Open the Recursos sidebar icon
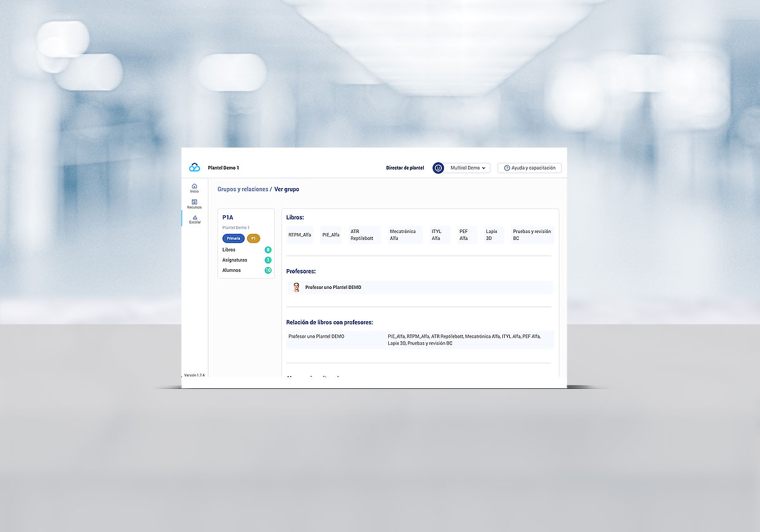The width and height of the screenshot is (760, 532). (x=194, y=202)
